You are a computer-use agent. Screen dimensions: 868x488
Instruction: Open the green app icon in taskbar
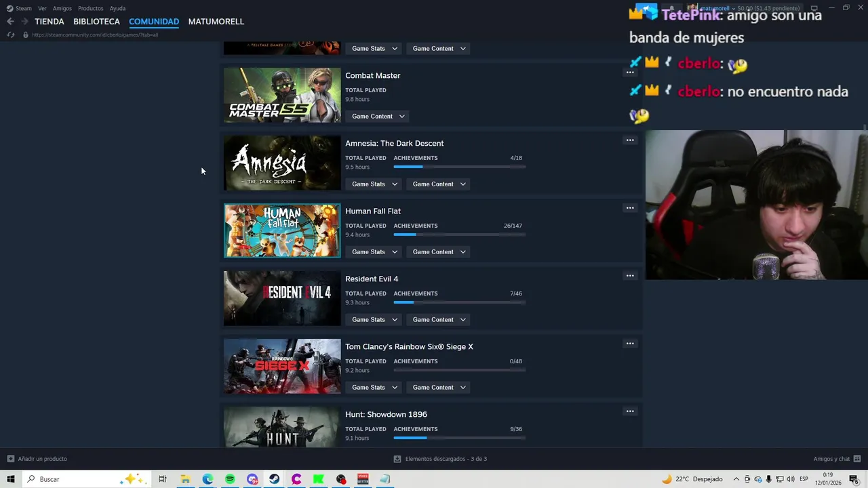pyautogui.click(x=318, y=479)
